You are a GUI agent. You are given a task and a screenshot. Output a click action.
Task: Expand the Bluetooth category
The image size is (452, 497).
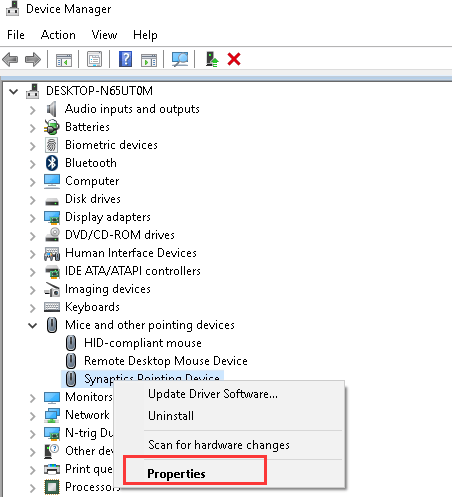coord(32,164)
